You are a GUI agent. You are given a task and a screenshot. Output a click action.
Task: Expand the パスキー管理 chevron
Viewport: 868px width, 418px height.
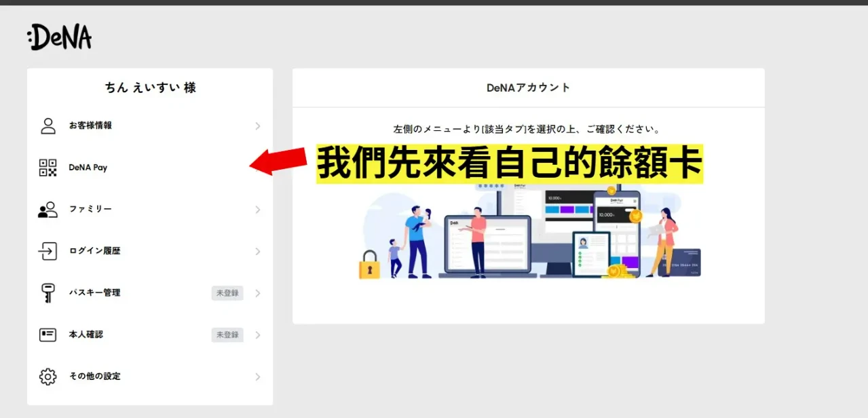click(x=258, y=293)
